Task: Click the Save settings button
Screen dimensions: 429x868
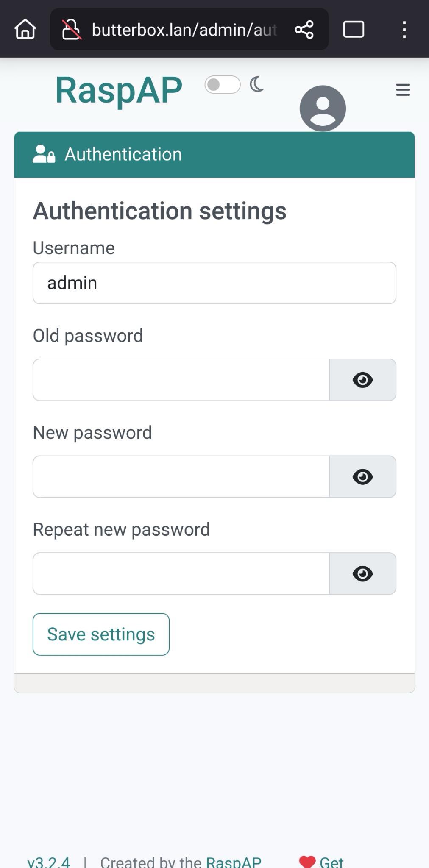Action: click(x=101, y=634)
